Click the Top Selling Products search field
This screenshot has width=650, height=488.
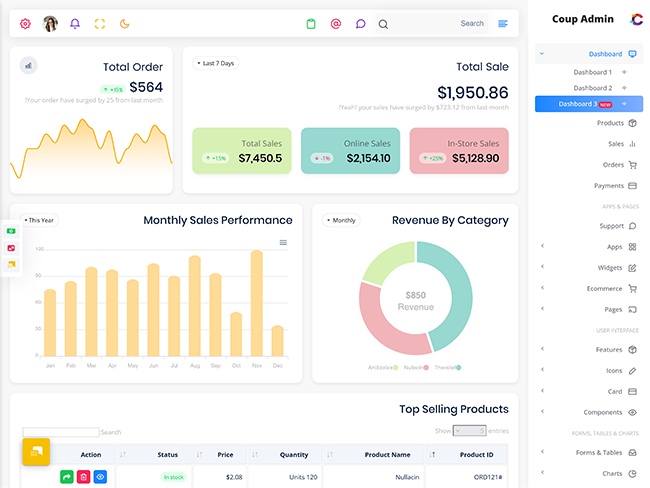click(61, 432)
